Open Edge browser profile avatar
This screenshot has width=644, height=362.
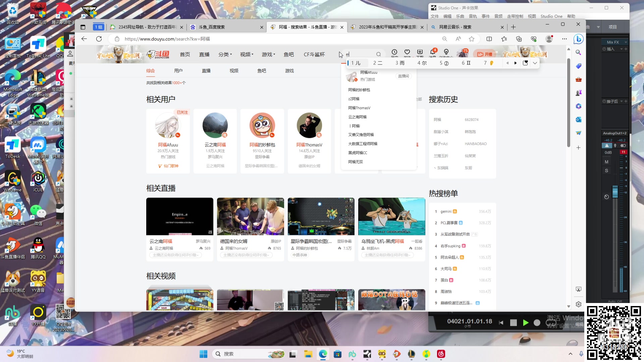tap(549, 39)
